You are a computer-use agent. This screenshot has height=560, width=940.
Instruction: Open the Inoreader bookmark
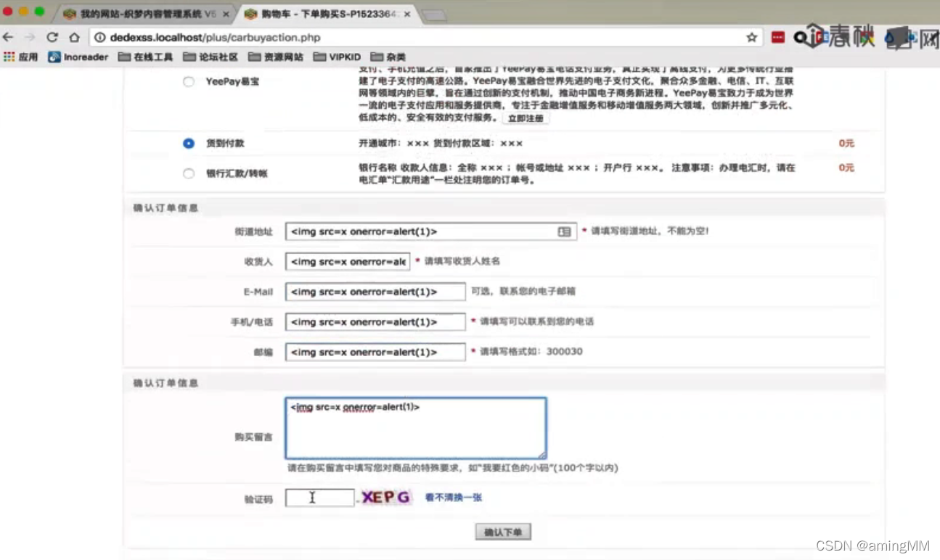(x=78, y=57)
